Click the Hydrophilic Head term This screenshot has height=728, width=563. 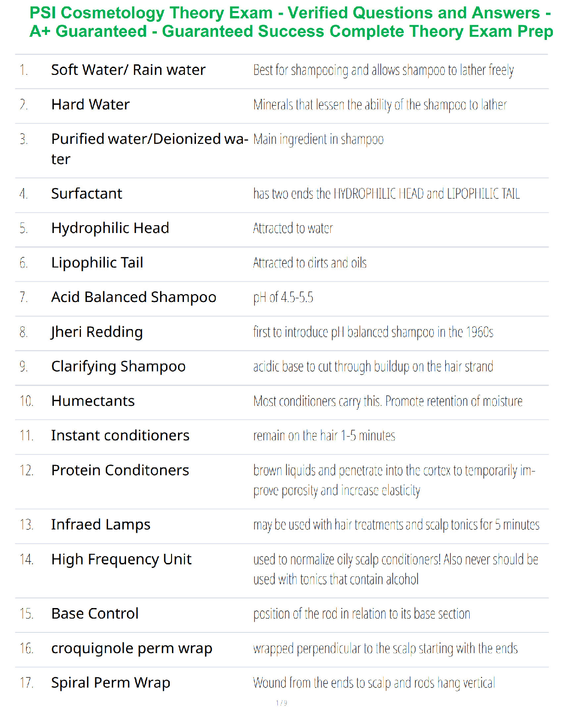coord(110,228)
